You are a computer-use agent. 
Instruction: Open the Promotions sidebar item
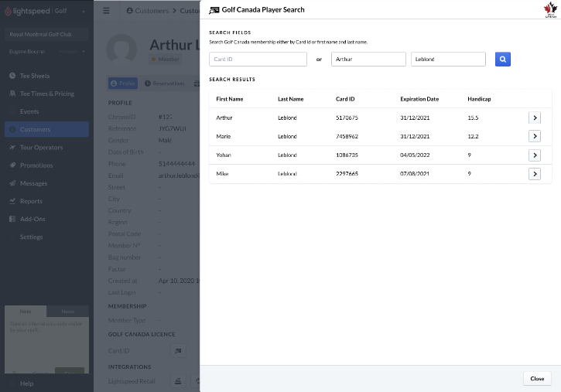tap(36, 165)
